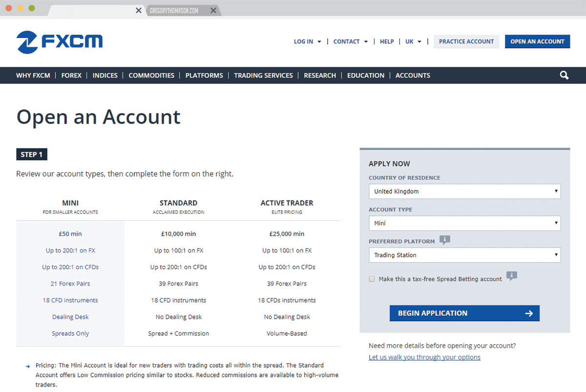Click 'Spread + Commission' in the Standard column
This screenshot has width=586, height=392.
click(x=179, y=333)
